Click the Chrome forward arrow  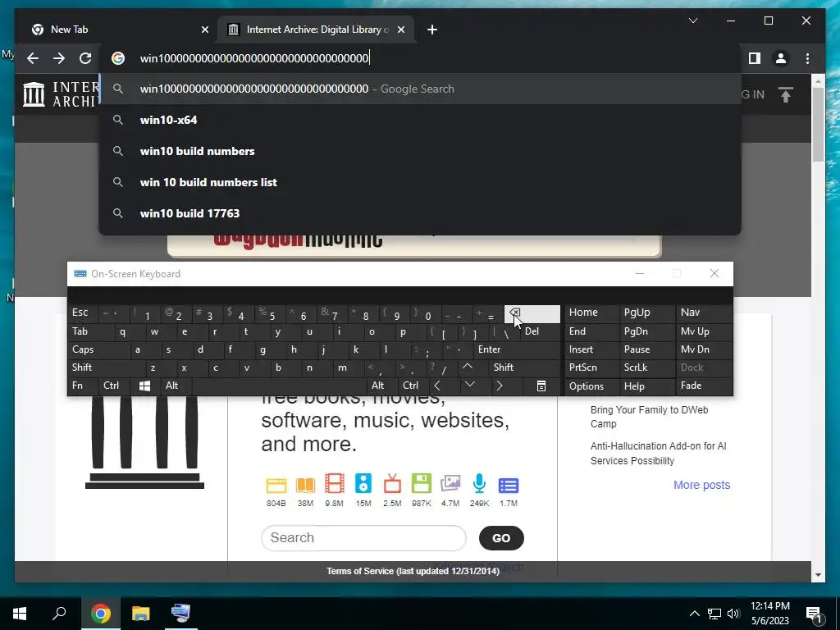click(59, 58)
